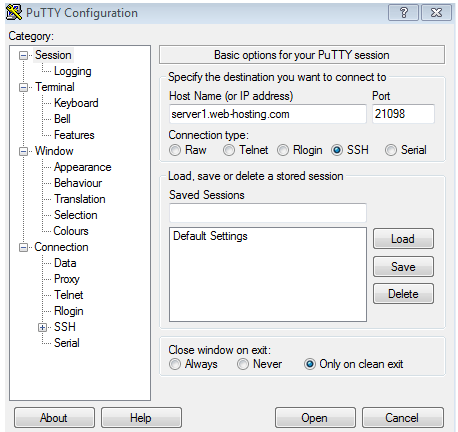
Task: Select Proxy under Connection
Action: coord(67,279)
